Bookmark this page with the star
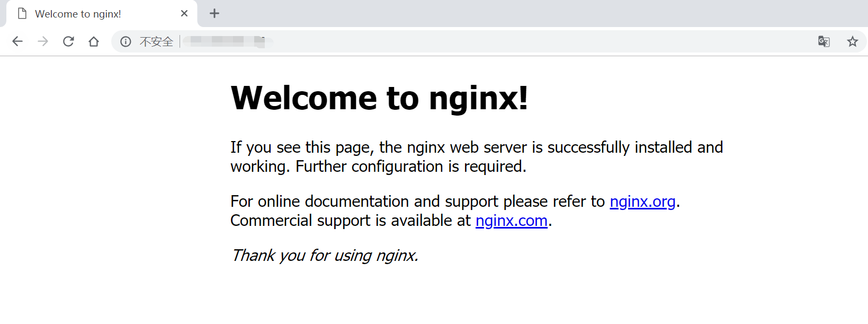Image resolution: width=868 pixels, height=324 pixels. pyautogui.click(x=852, y=41)
